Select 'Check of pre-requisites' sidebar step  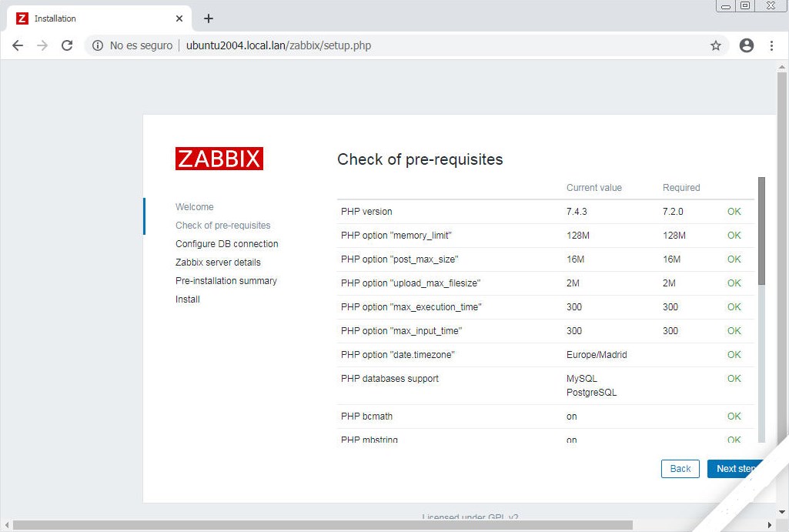click(223, 226)
